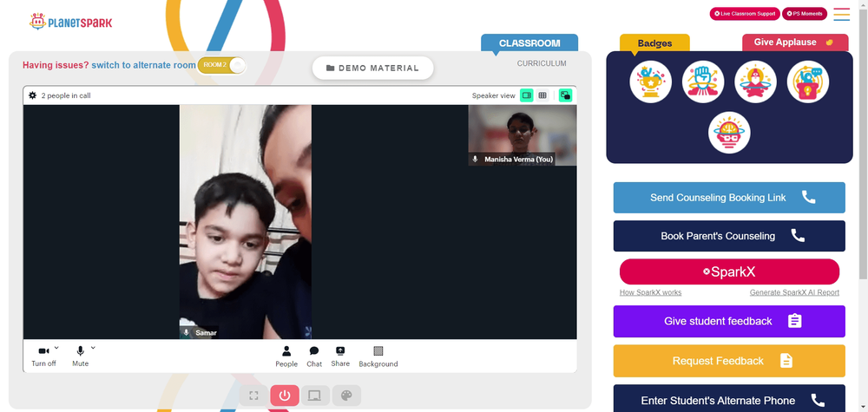This screenshot has height=412, width=868.
Task: Click the PlanetSpark logo
Action: [x=70, y=23]
